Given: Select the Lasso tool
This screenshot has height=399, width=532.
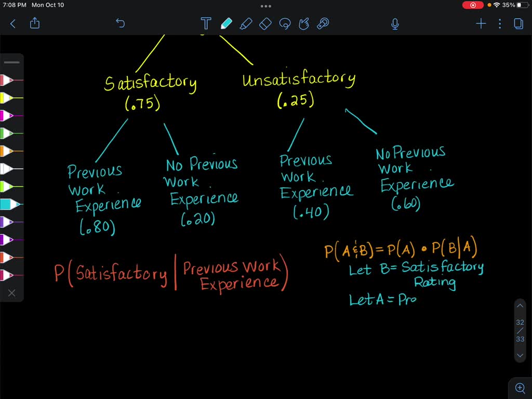Looking at the screenshot, I should click(x=285, y=23).
